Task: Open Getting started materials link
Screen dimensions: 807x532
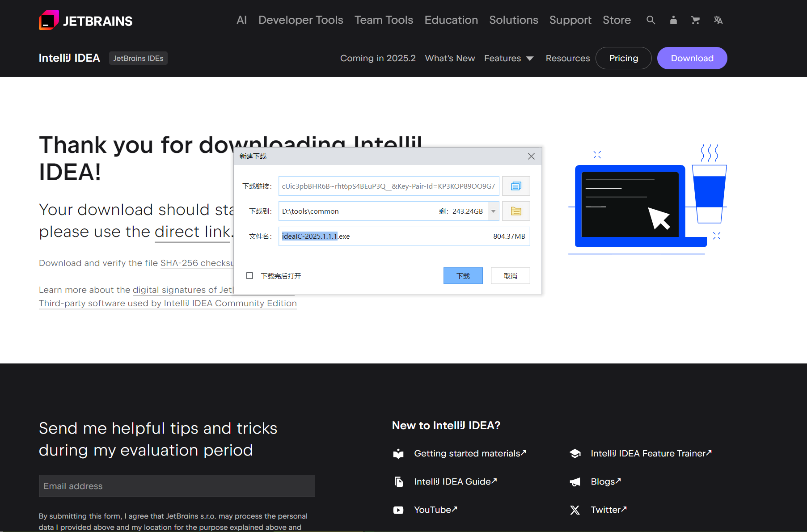Action: coord(470,453)
